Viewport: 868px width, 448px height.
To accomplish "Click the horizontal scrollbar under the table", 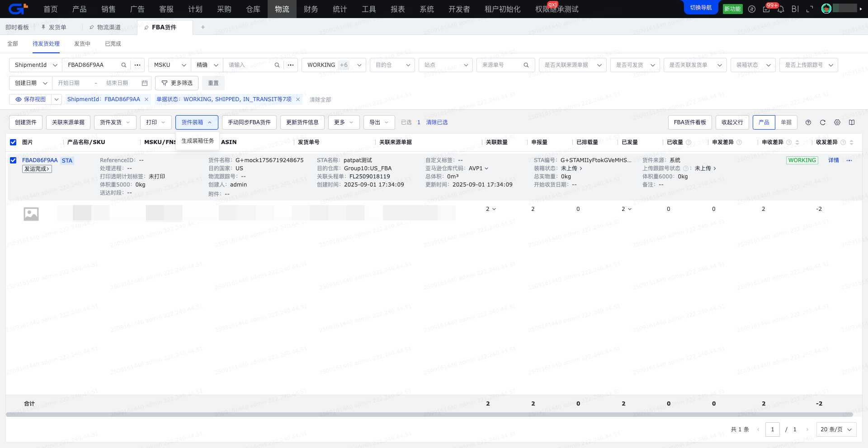I will 429,415.
